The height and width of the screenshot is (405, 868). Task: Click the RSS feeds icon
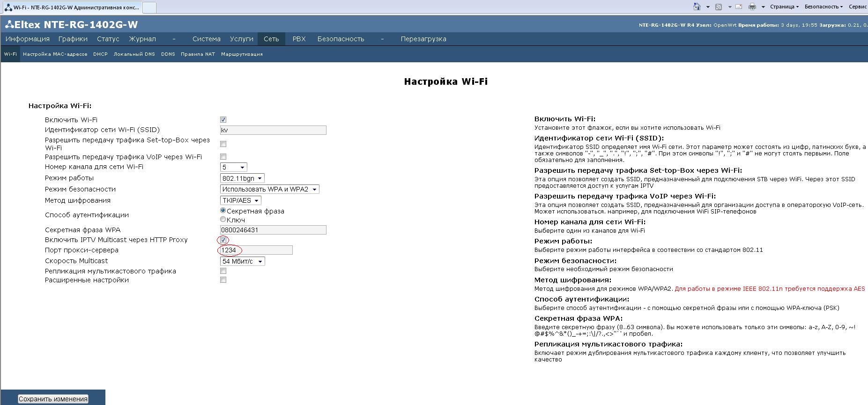tap(719, 7)
